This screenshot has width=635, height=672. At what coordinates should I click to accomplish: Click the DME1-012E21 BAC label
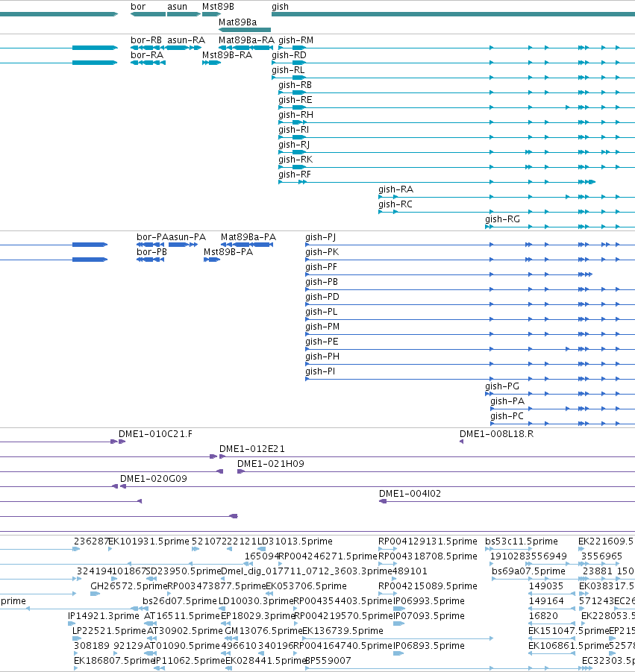[252, 449]
